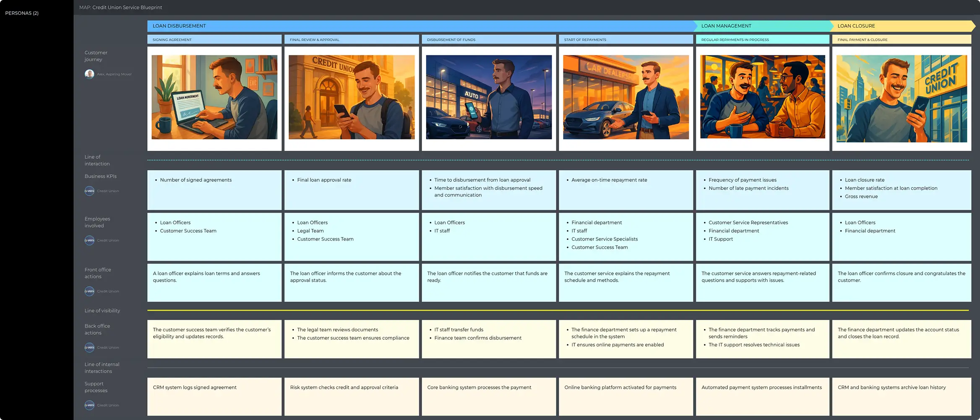Screen dimensions: 980x420
Task: Select the LOAN MANAGEMENT stage header
Action: point(726,26)
